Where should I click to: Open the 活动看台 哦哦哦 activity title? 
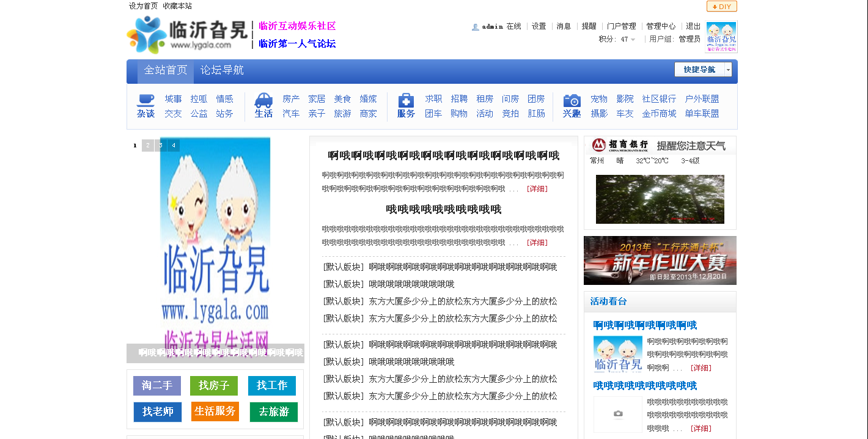pos(645,386)
